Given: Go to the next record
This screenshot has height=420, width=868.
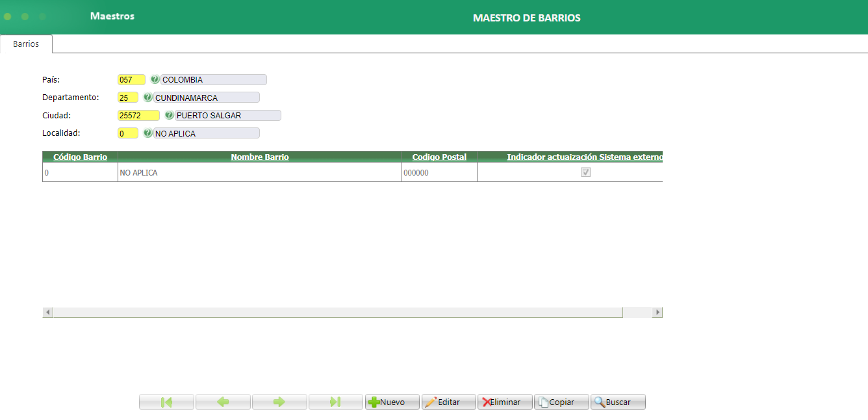Looking at the screenshot, I should pyautogui.click(x=279, y=402).
